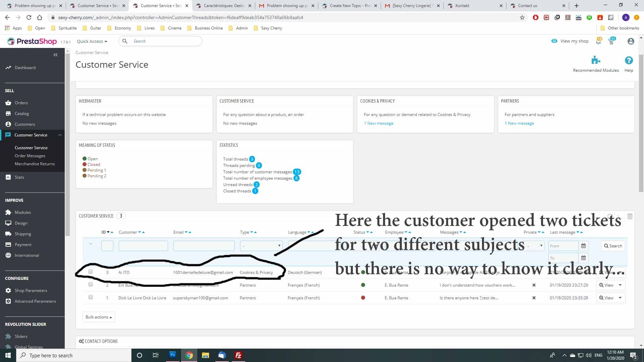644x362 pixels.
Task: Open the Quick Access dropdown
Action: click(92, 41)
